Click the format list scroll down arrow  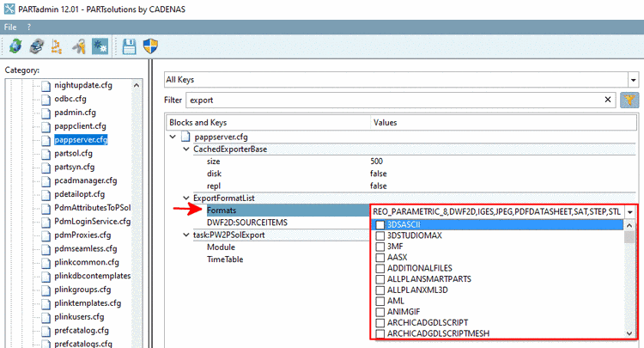click(x=629, y=333)
